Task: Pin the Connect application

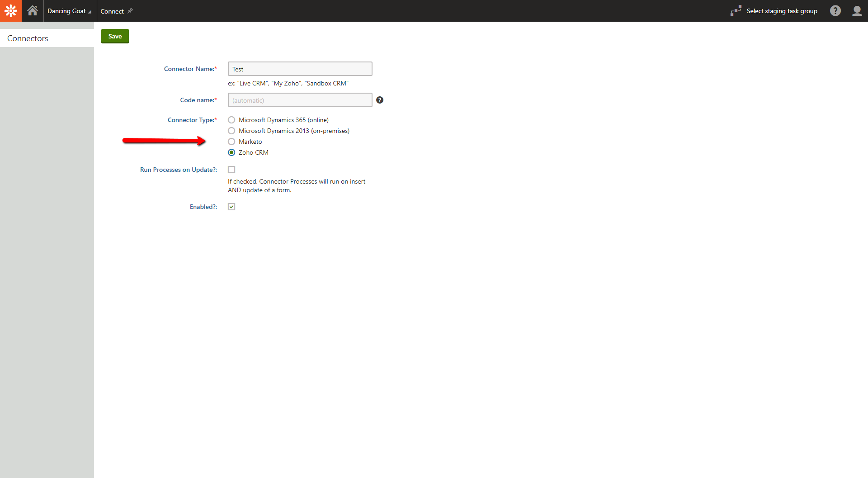Action: click(130, 11)
